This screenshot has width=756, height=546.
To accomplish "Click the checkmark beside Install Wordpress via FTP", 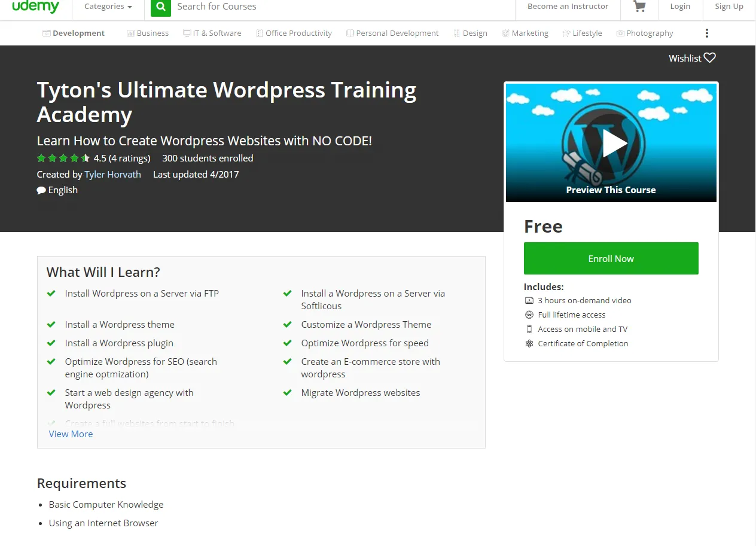I will pyautogui.click(x=51, y=294).
